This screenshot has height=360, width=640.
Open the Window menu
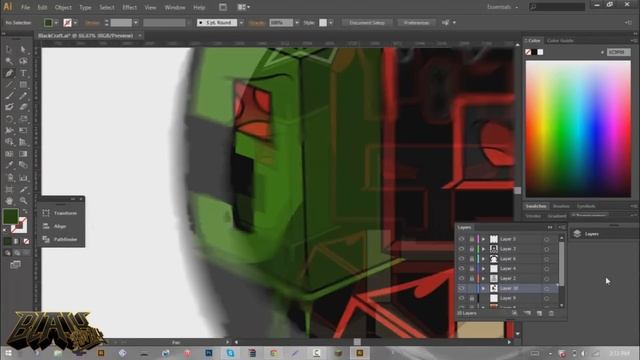click(175, 7)
